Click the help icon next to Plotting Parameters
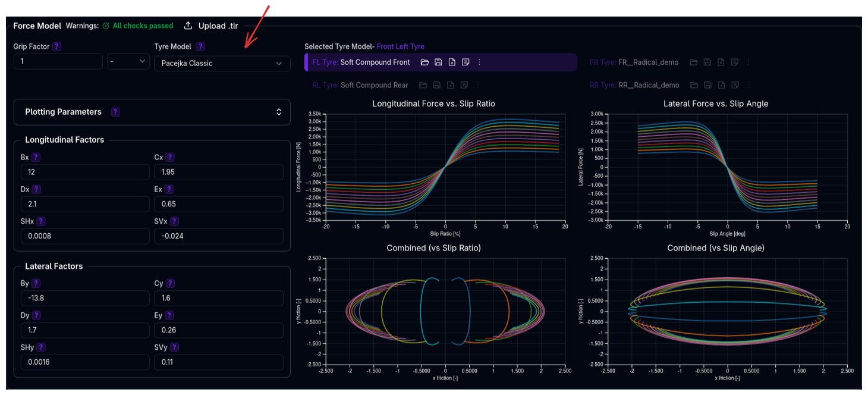 pyautogui.click(x=115, y=112)
